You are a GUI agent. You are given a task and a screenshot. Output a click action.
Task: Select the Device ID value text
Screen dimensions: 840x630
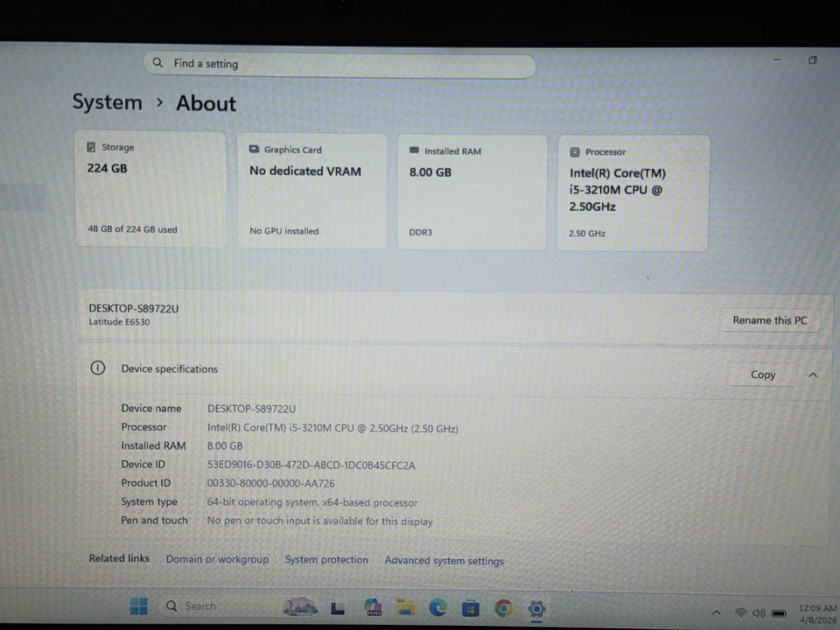point(311,465)
